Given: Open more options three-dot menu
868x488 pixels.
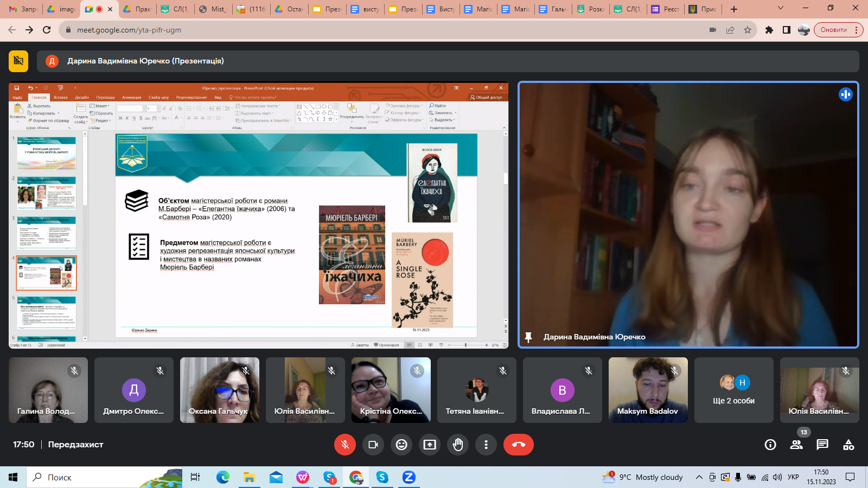Looking at the screenshot, I should pos(486,445).
